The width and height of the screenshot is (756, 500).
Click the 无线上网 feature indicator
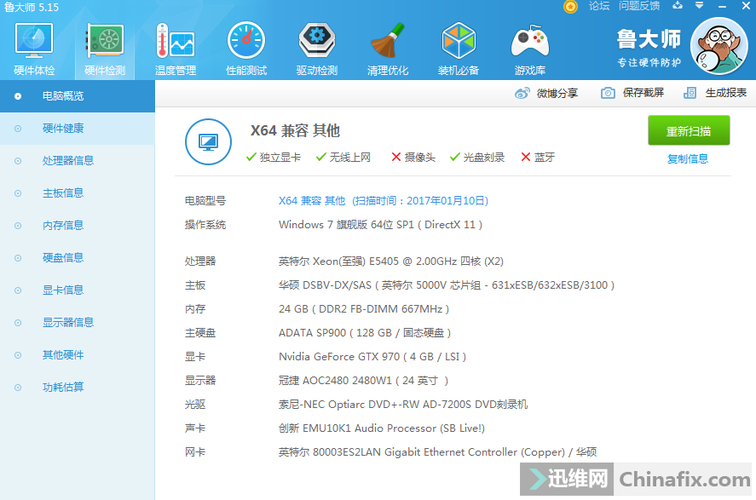[x=343, y=157]
